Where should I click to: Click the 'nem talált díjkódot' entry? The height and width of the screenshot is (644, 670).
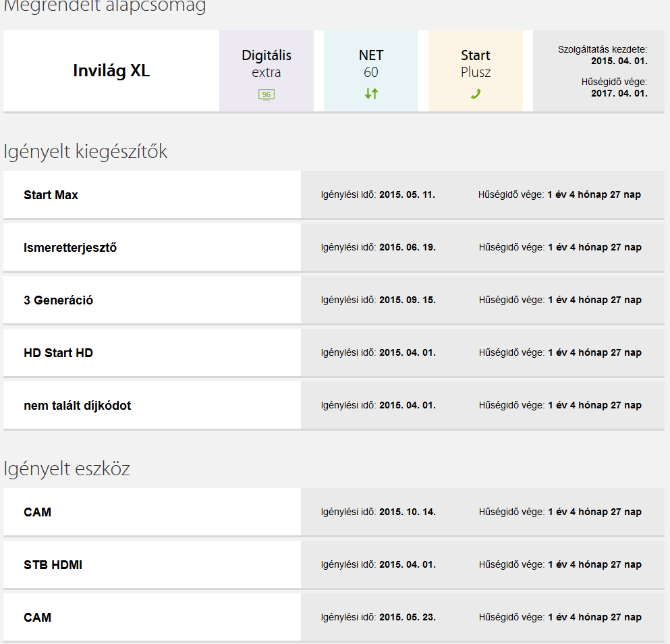(77, 406)
